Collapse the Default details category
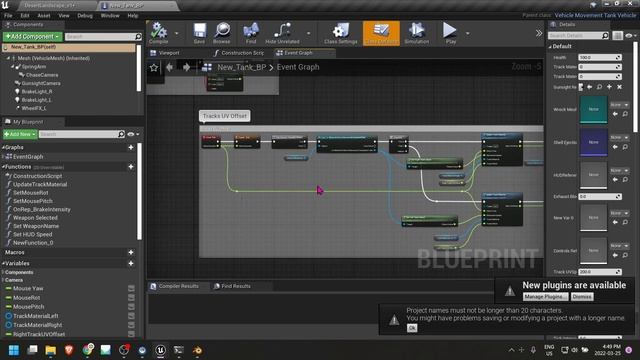The height and width of the screenshot is (360, 640). point(550,47)
